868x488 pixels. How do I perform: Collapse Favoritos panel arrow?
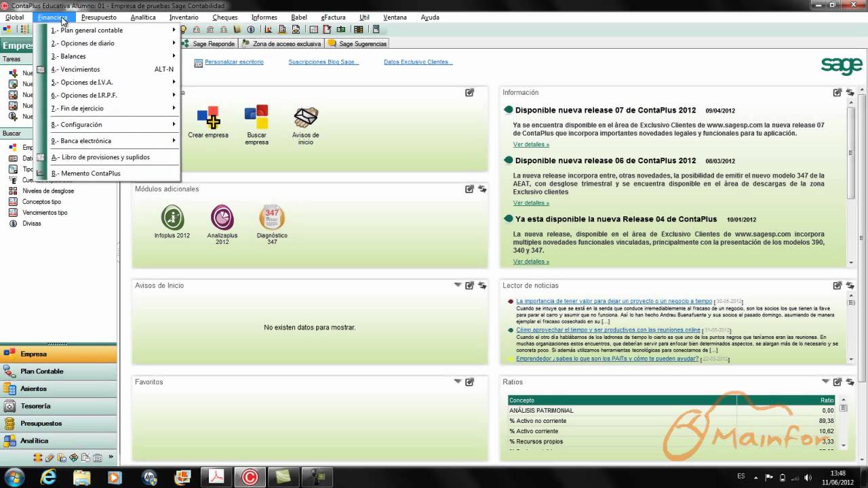pos(458,382)
